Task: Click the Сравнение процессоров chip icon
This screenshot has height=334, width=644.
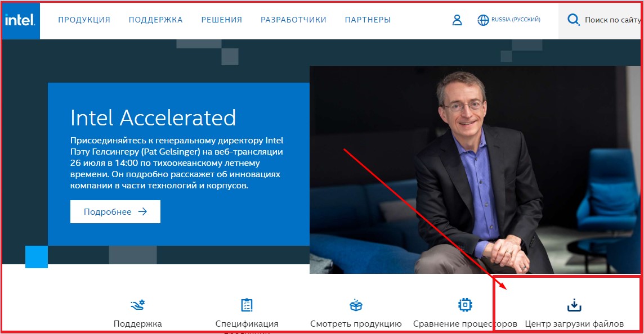Action: (x=465, y=305)
